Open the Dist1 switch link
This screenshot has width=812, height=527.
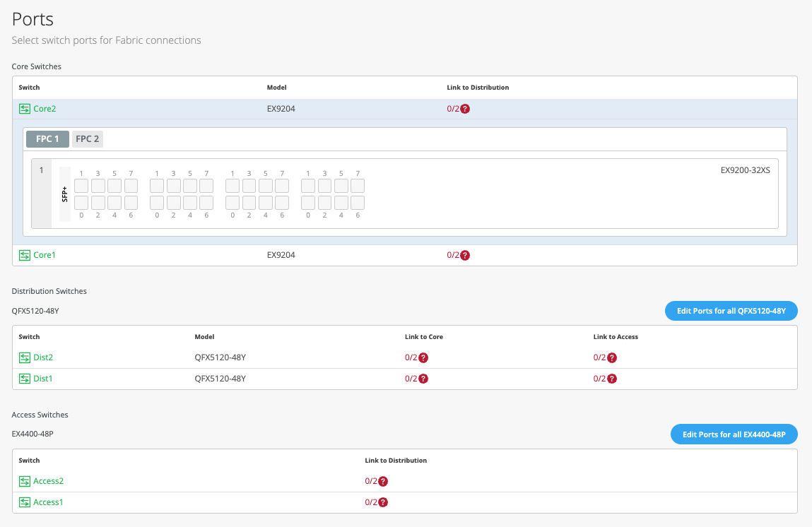[x=43, y=379]
